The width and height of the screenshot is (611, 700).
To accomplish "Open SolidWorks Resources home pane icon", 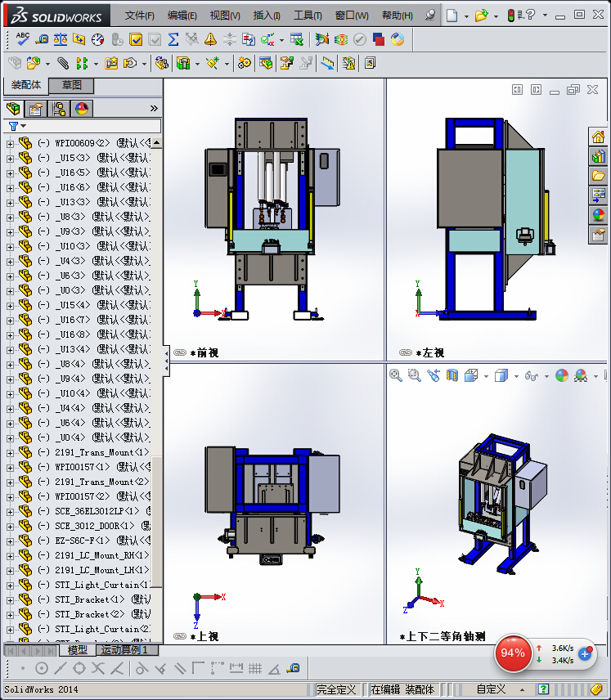I will [x=599, y=137].
